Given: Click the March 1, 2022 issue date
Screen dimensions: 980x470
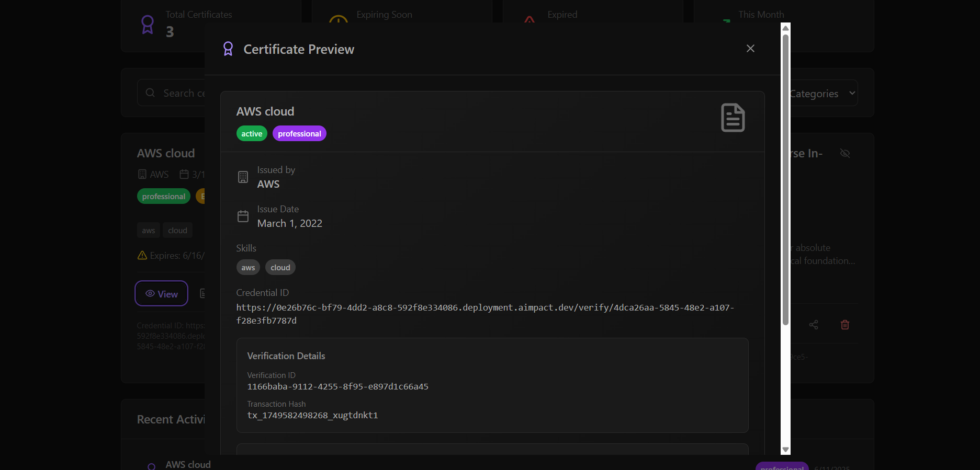Looking at the screenshot, I should tap(290, 223).
